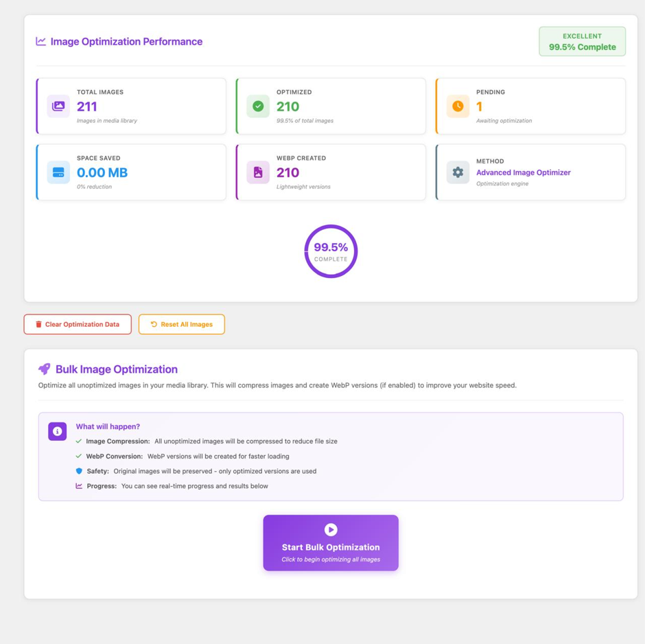This screenshot has height=644, width=645.
Task: Click the Progress chart icon in info box
Action: 79,486
